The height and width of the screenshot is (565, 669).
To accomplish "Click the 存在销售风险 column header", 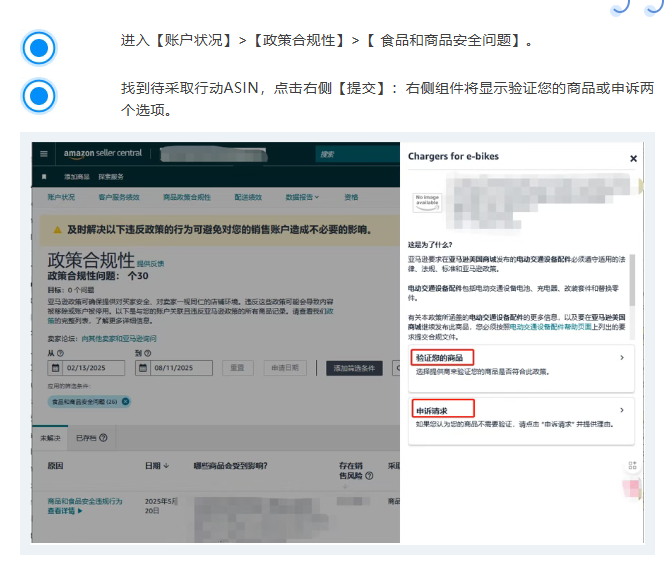I will click(351, 470).
